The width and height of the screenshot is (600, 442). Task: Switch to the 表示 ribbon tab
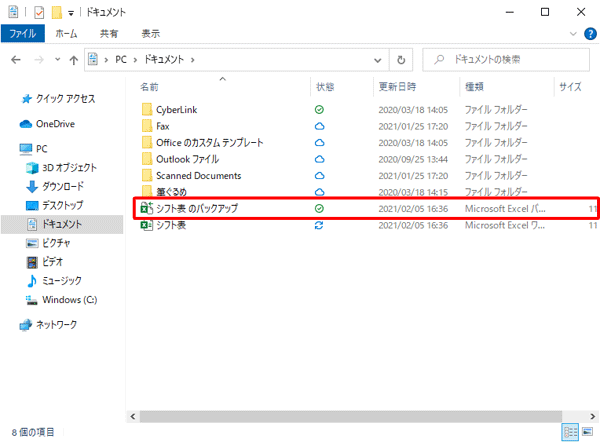coord(151,34)
